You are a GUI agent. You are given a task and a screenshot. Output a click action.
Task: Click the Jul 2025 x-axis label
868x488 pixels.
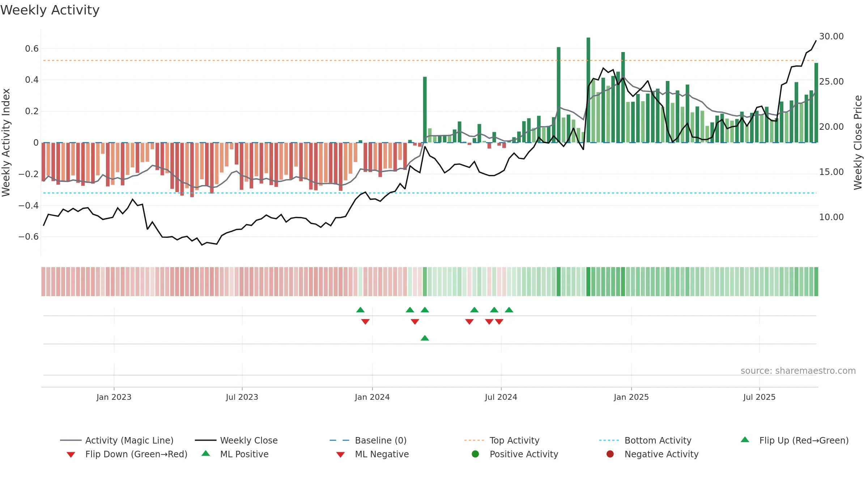click(759, 397)
